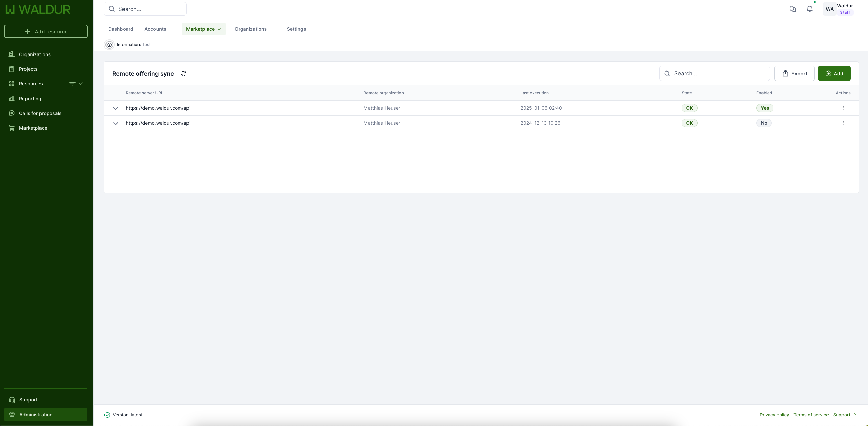Click the green Add button
Viewport: 868px width, 426px height.
[834, 74]
